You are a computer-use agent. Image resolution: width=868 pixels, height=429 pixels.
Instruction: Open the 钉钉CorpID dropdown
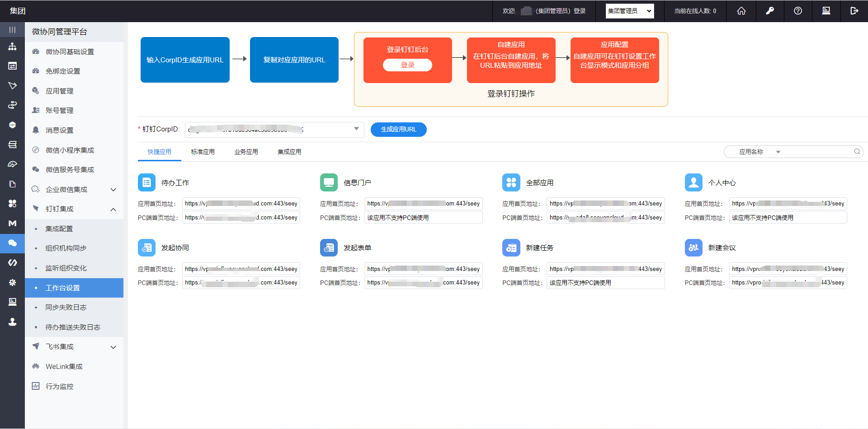click(x=274, y=130)
